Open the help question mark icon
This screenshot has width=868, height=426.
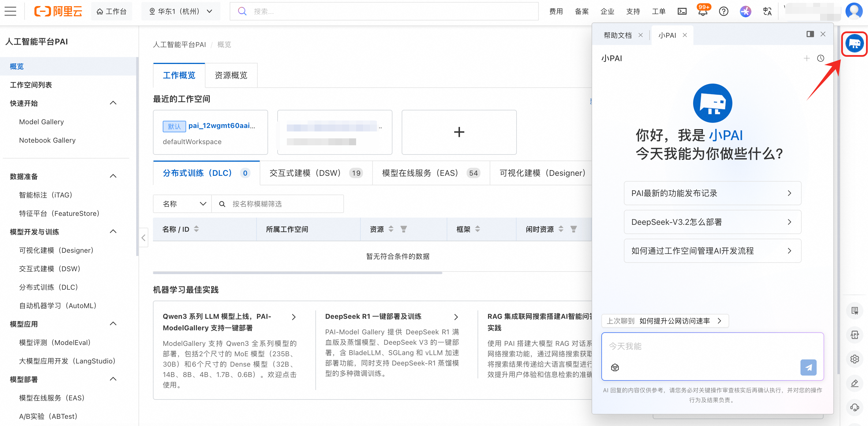tap(723, 12)
